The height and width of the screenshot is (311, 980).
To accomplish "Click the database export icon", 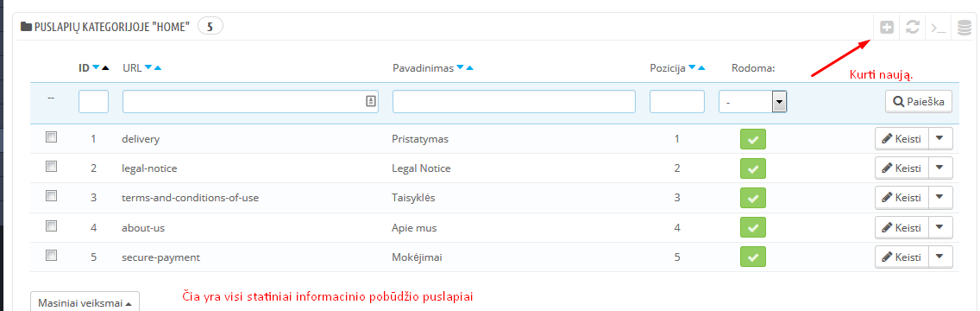I will (x=964, y=28).
